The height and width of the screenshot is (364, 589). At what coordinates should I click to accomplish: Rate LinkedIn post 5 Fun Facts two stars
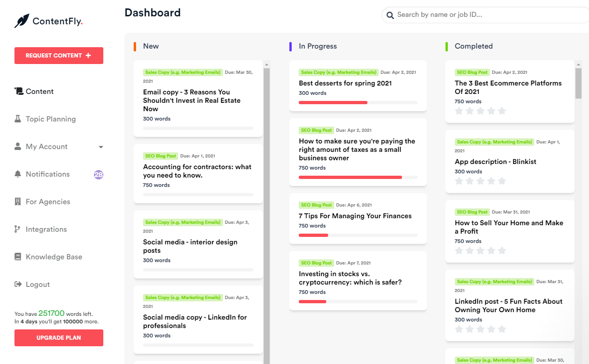click(x=470, y=329)
